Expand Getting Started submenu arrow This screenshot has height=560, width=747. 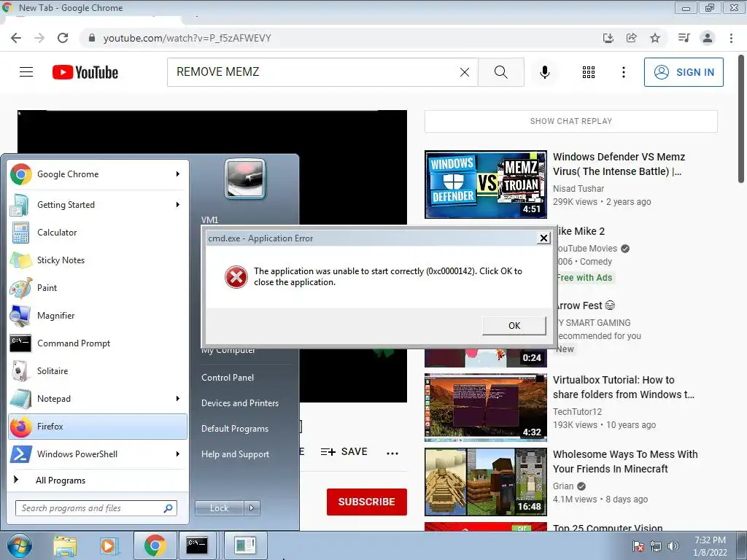(x=178, y=205)
